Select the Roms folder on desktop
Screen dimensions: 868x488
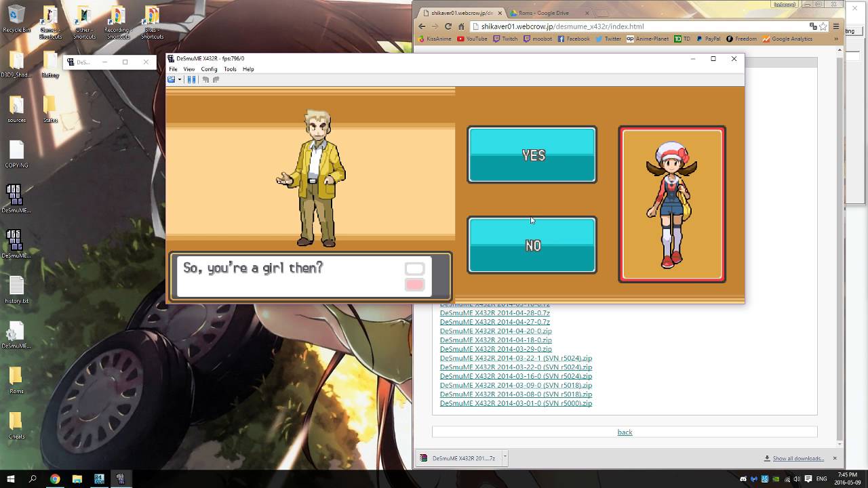click(x=16, y=380)
